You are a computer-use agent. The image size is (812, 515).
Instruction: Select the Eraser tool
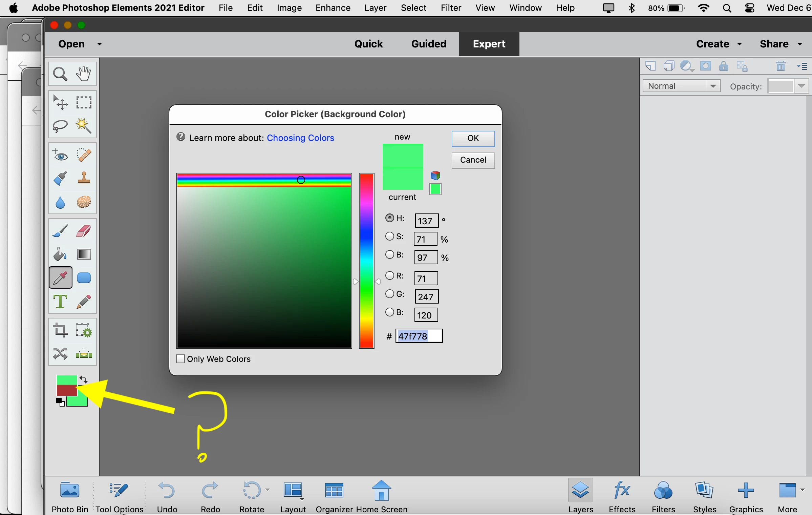click(x=84, y=231)
